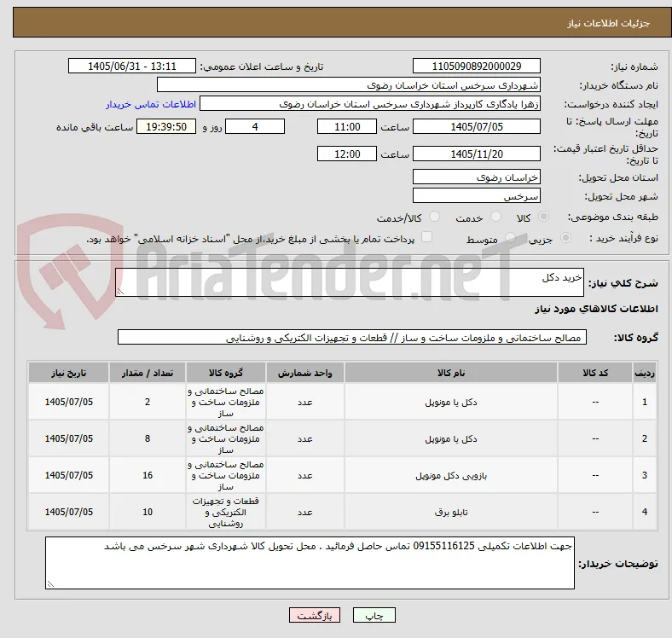Viewport: 672px width, 638px height.
Task: Click the remaining days field showing 4
Action: pyautogui.click(x=255, y=126)
